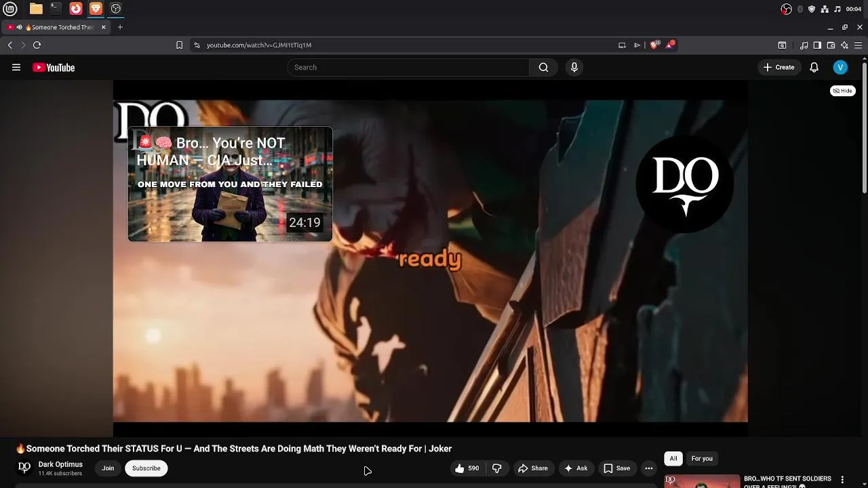Open the Brave main hamburger menu
868x488 pixels.
pyautogui.click(x=858, y=45)
